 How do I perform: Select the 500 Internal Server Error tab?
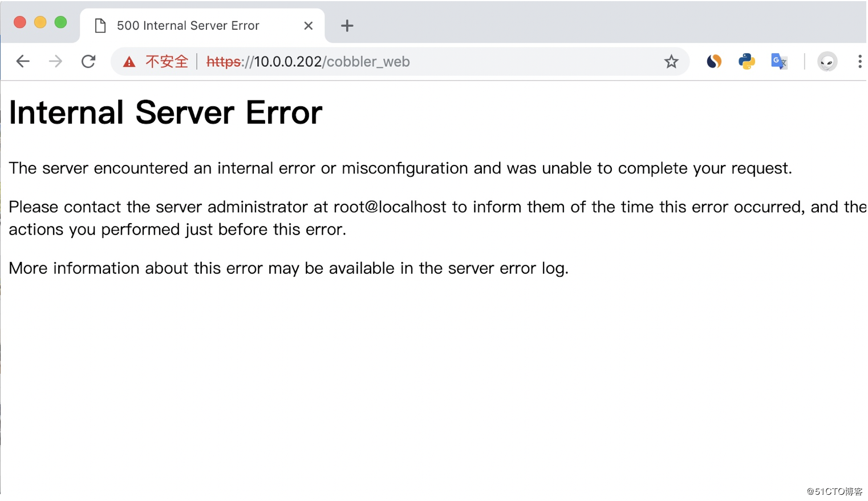[x=202, y=26]
